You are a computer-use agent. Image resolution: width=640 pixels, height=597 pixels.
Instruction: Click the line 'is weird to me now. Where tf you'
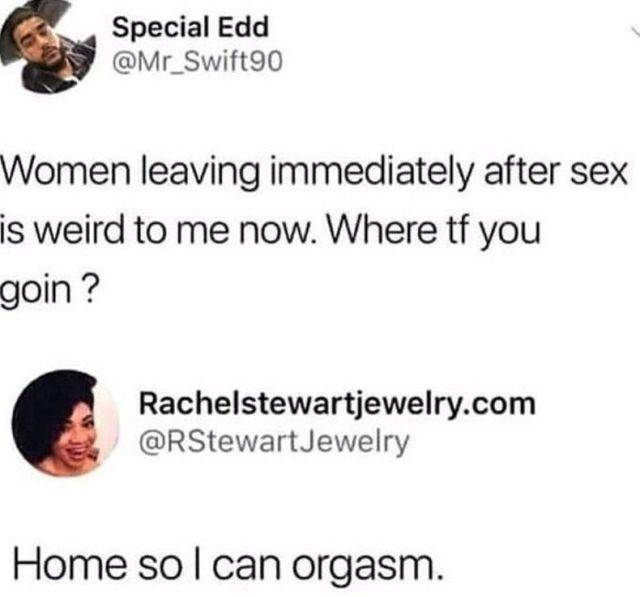click(271, 231)
